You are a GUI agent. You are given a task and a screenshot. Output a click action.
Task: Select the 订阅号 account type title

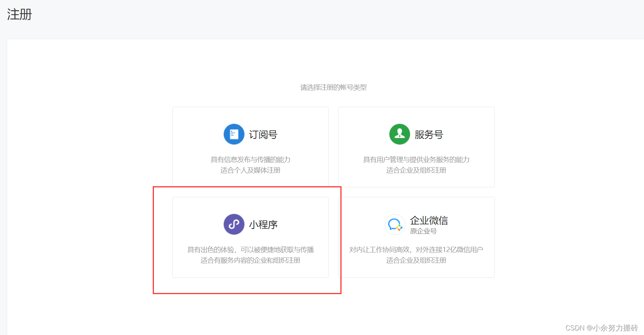pos(263,134)
